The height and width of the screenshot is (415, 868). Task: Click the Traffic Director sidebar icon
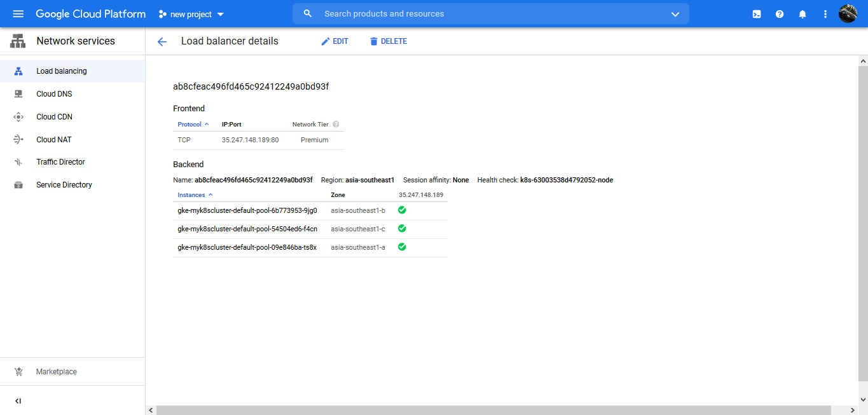pyautogui.click(x=18, y=162)
